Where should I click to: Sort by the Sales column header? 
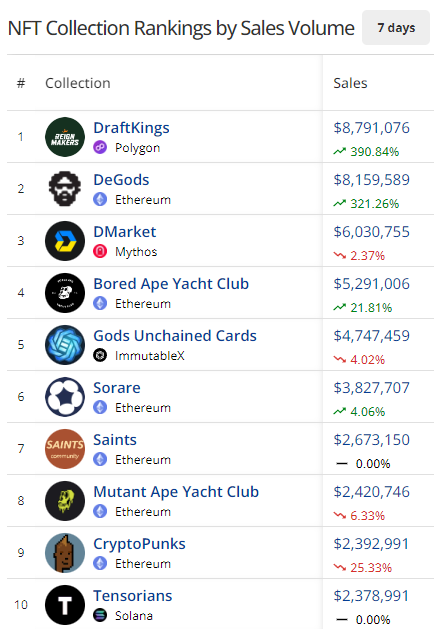coord(350,83)
